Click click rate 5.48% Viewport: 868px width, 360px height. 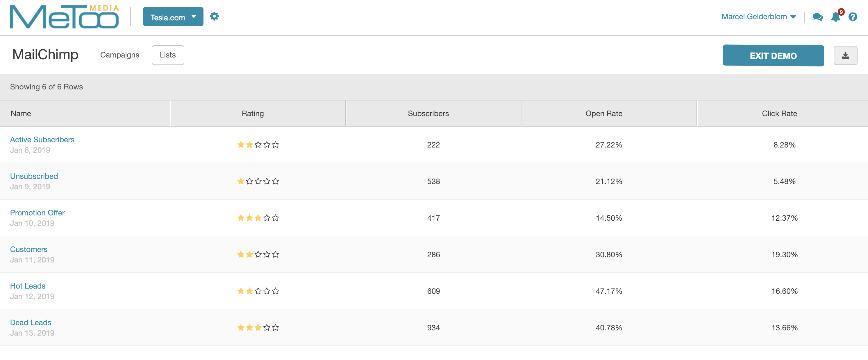(785, 181)
